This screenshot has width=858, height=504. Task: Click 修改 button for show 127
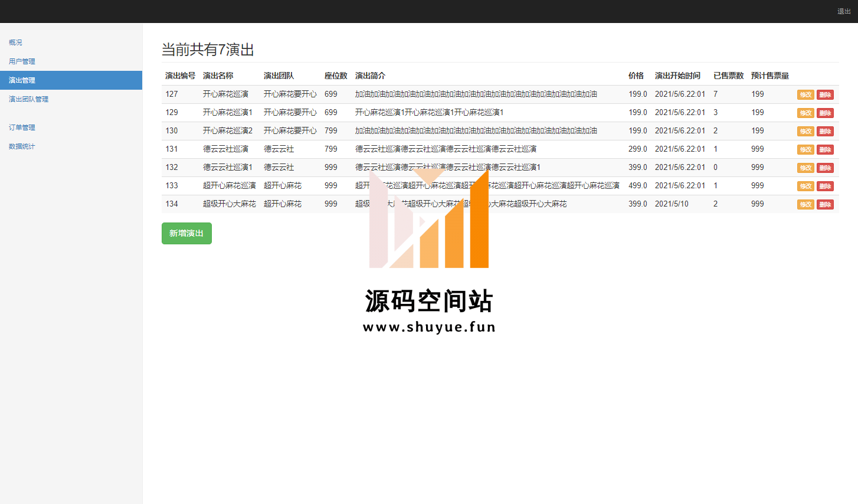[805, 94]
